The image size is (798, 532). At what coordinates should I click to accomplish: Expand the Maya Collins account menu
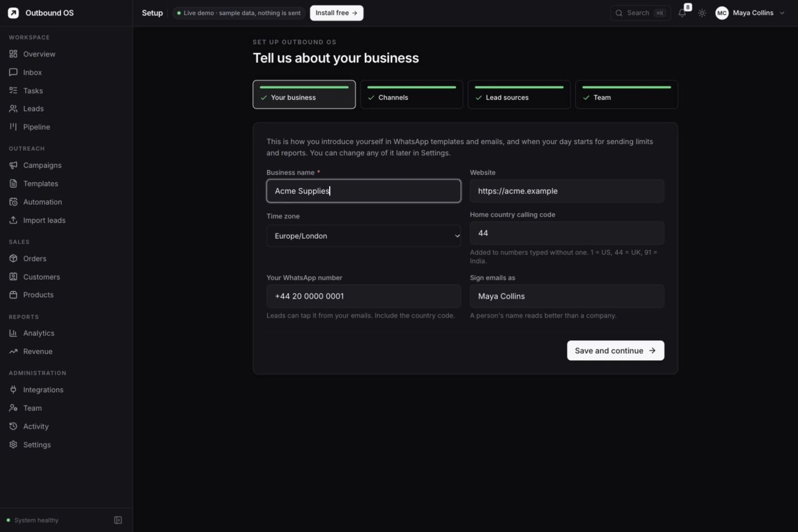click(x=750, y=13)
